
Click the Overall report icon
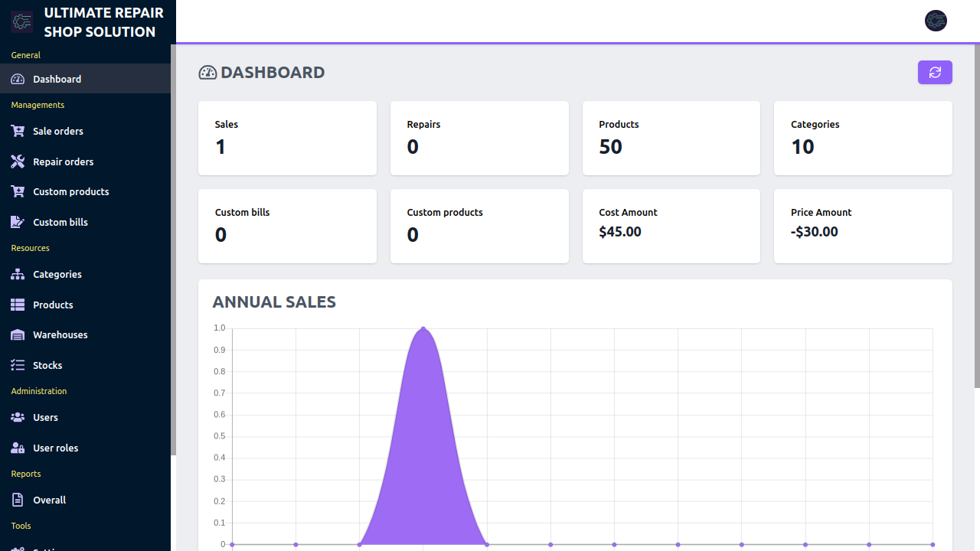[17, 500]
